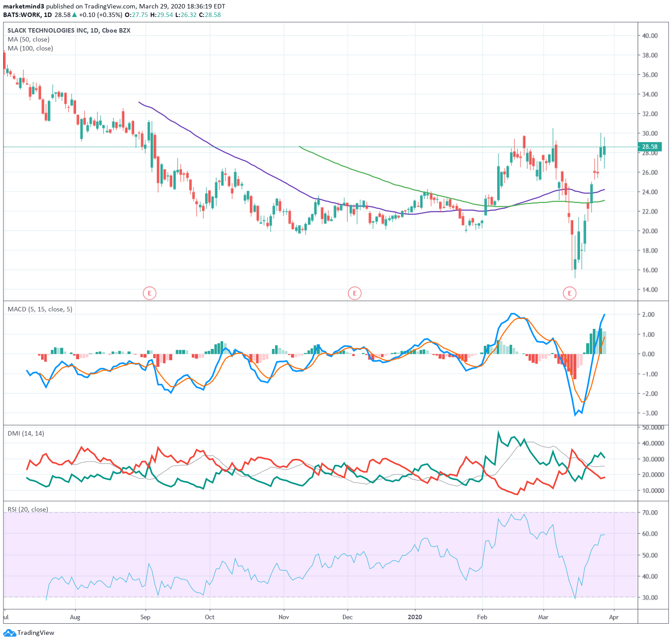This screenshot has width=672, height=642.
Task: Click the H:29.54 high value in header
Action: [x=161, y=15]
